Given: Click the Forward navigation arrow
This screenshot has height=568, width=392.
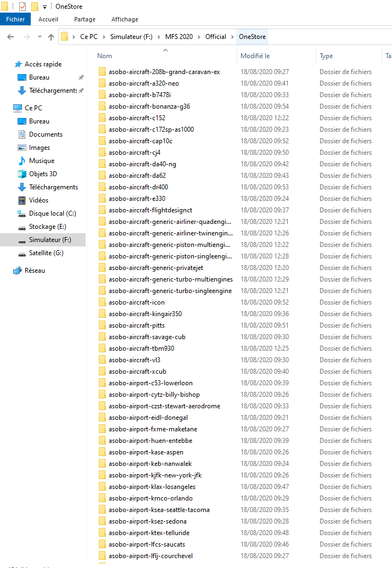Looking at the screenshot, I should click(x=26, y=37).
